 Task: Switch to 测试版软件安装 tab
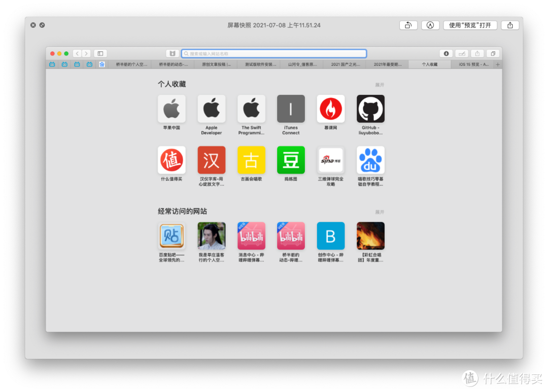[259, 64]
